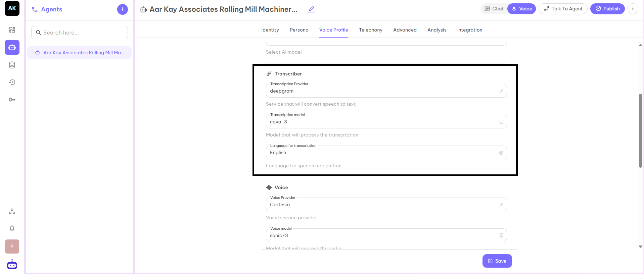Click globe icon in Language for transcription field

pos(501,153)
